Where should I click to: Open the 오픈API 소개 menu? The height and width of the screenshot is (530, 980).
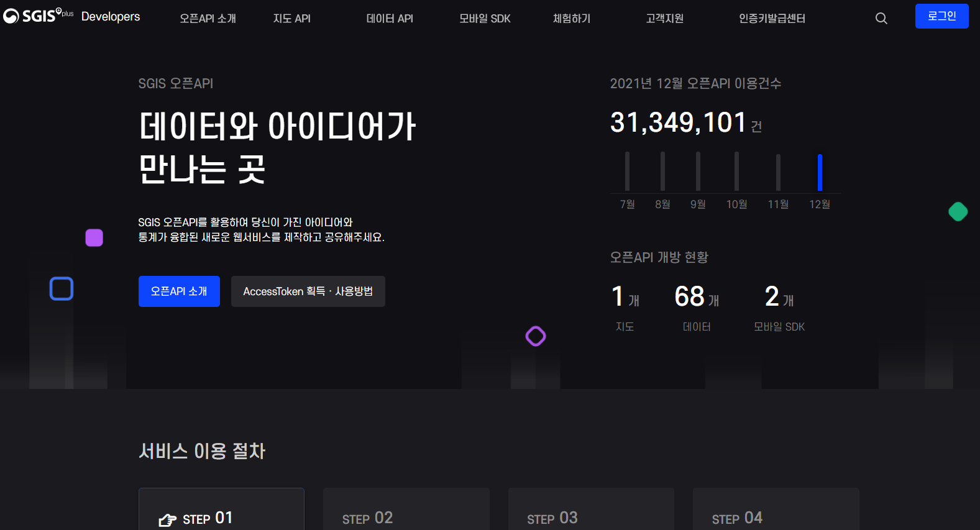click(x=208, y=19)
